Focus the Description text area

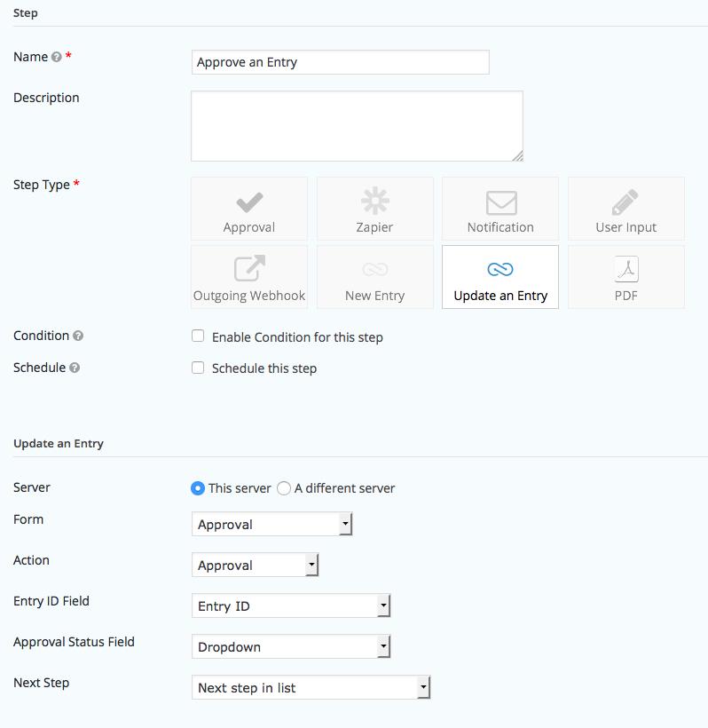357,126
